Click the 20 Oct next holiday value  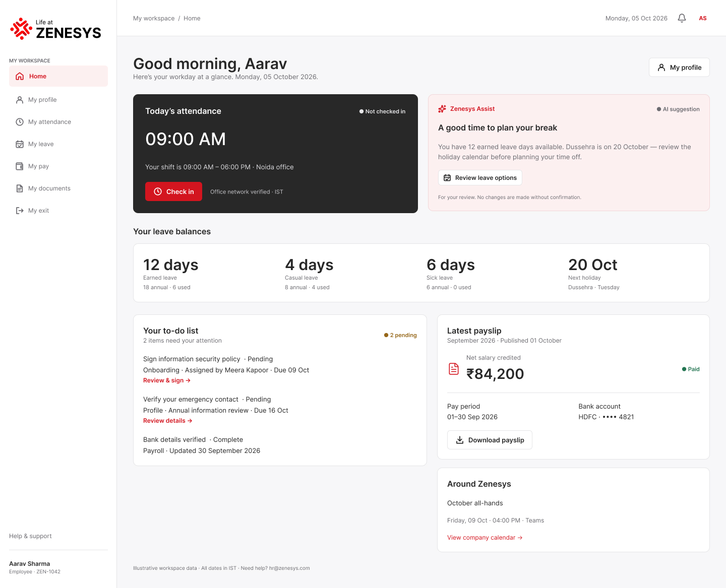tap(593, 265)
